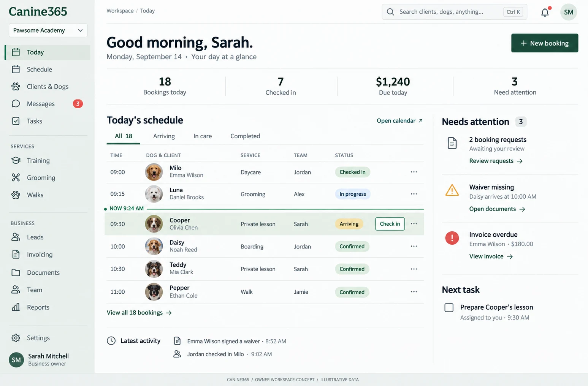Click the Messages speech bubble icon
This screenshot has height=386, width=588.
(16, 104)
